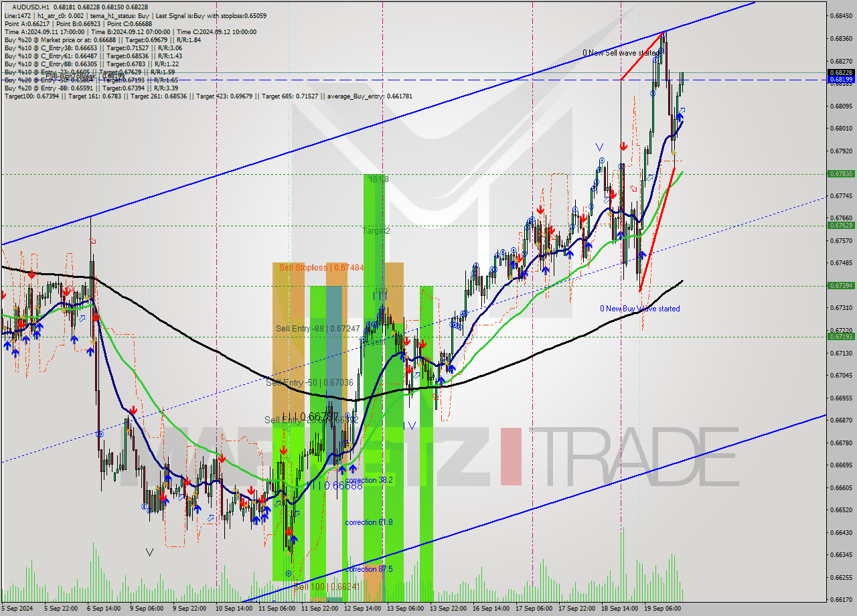Click time axis label '13 Sep 22:00'
Screen dimensions: 857x616
[x=448, y=609]
